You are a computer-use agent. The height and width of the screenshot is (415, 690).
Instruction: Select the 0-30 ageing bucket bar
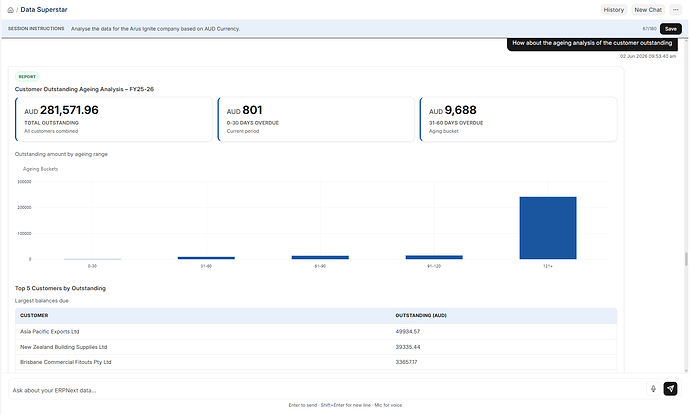[x=92, y=259]
